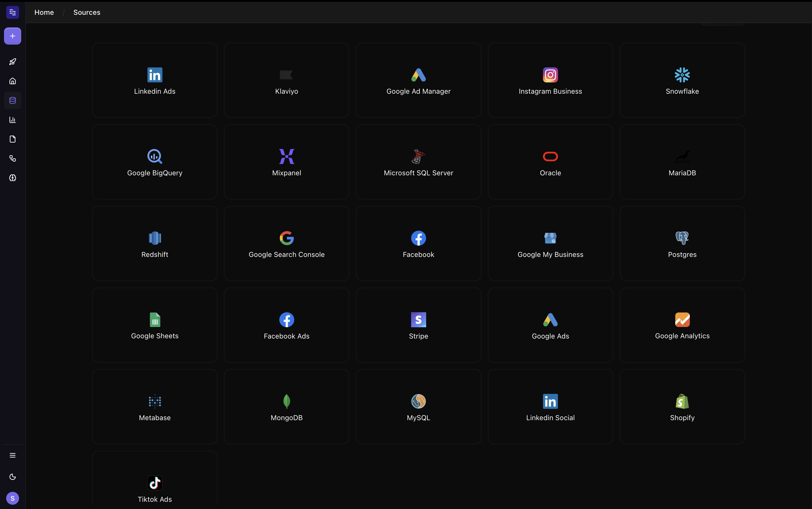
Task: Open the Shopify source card
Action: click(682, 406)
